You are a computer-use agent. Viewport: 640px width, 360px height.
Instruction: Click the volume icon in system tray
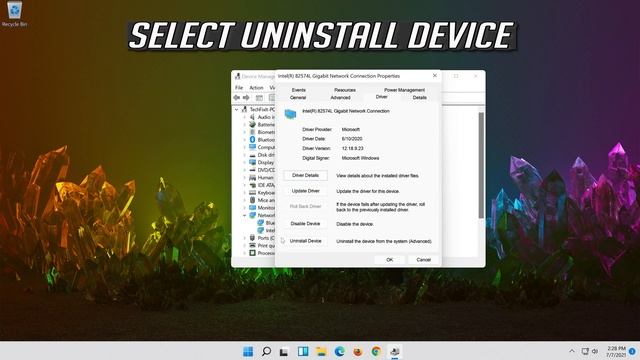pyautogui.click(x=595, y=351)
